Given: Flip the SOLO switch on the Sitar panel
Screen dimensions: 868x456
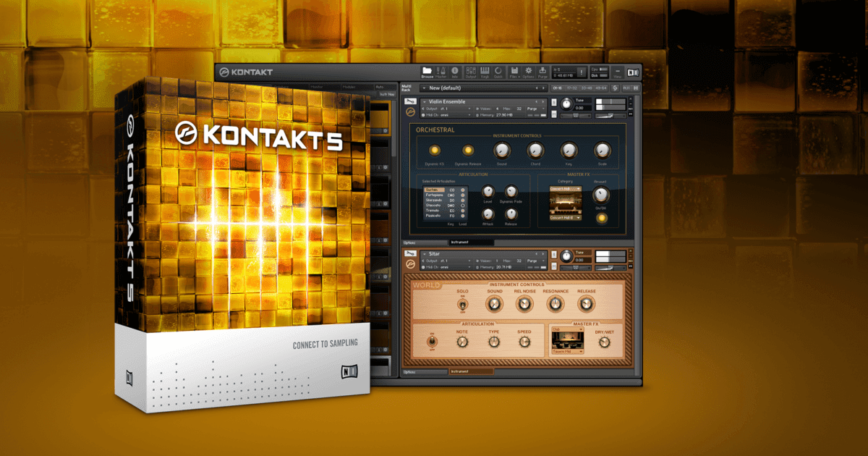Looking at the screenshot, I should [462, 305].
